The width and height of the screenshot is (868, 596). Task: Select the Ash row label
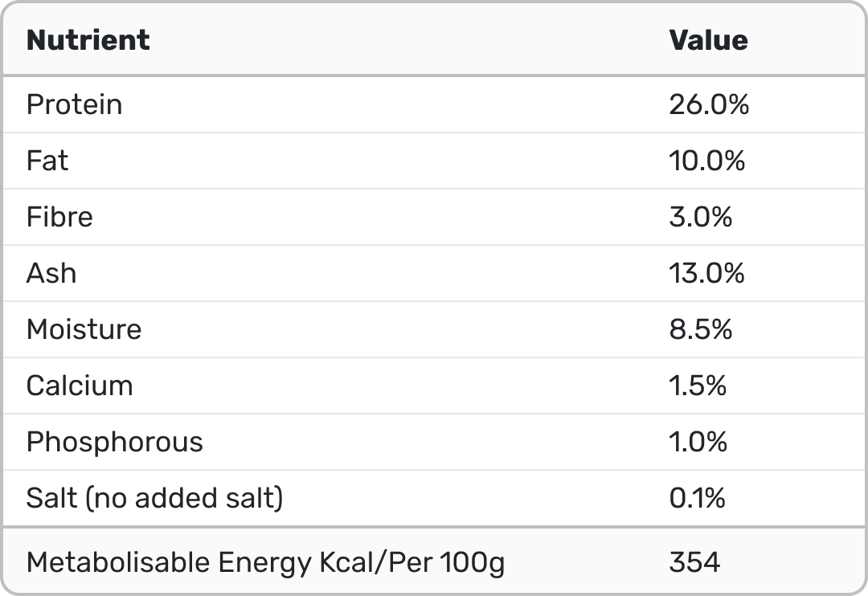pos(51,273)
